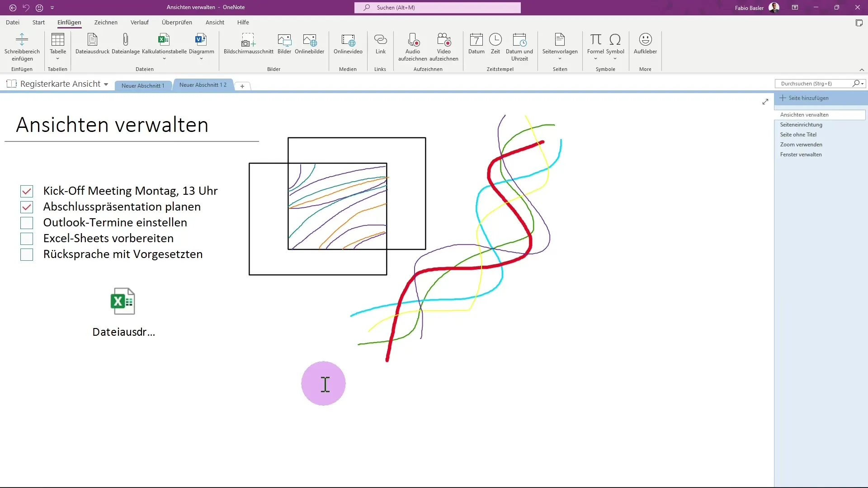This screenshot has width=868, height=488.
Task: Check Rücksprache mit Vorgesetzten checkbox
Action: tap(27, 254)
